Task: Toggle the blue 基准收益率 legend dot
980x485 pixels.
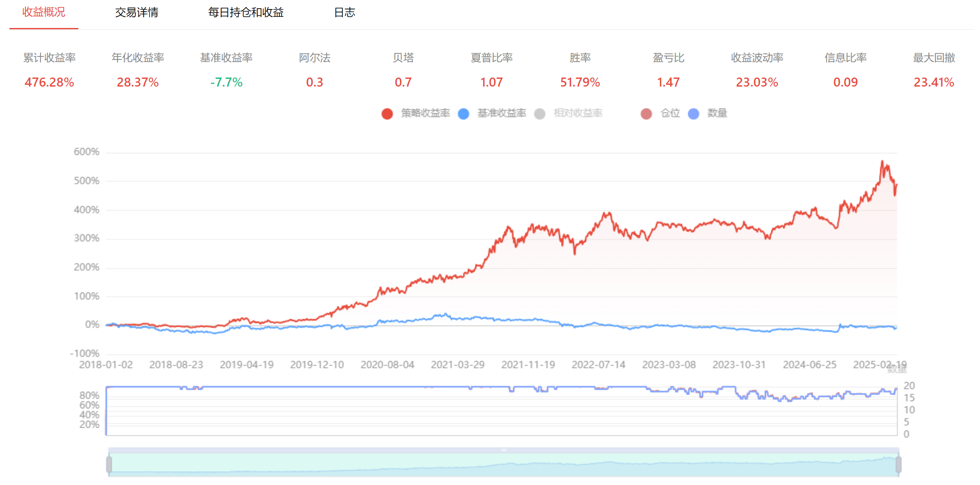Action: [x=464, y=114]
